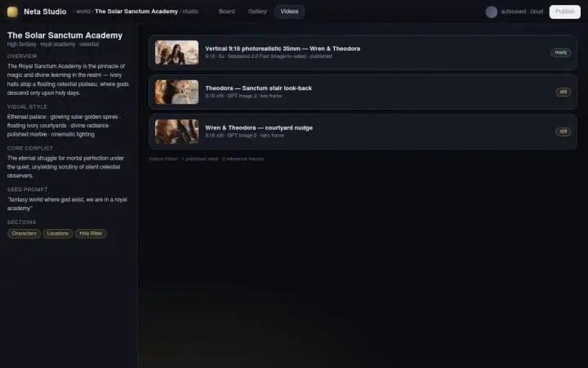Click the sidebar heading The Solar Sanctum Academy

point(65,35)
